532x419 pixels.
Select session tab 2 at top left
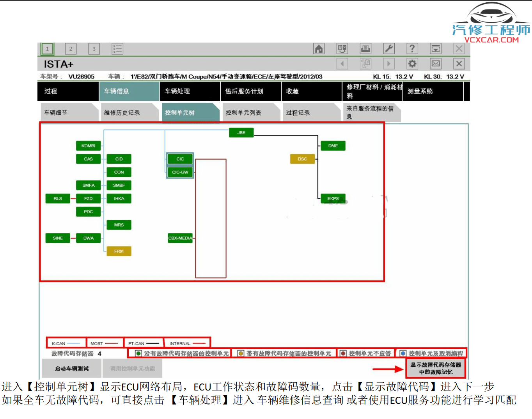point(71,48)
